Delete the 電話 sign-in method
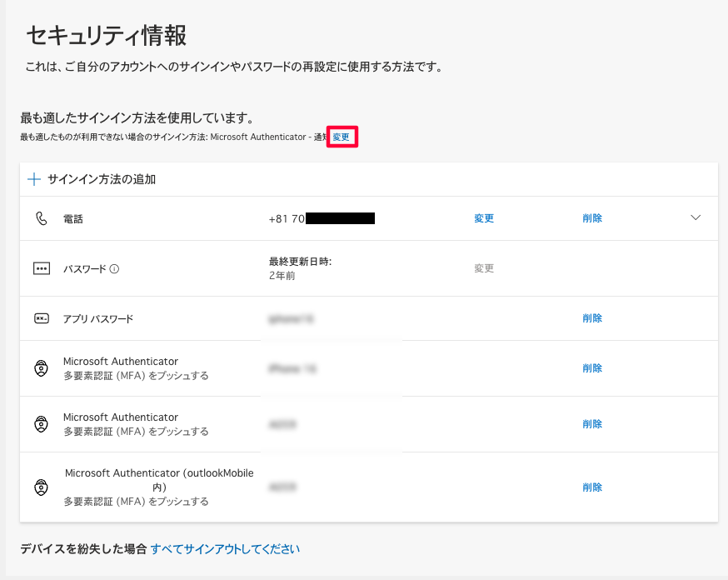The image size is (728, 580). coord(592,218)
